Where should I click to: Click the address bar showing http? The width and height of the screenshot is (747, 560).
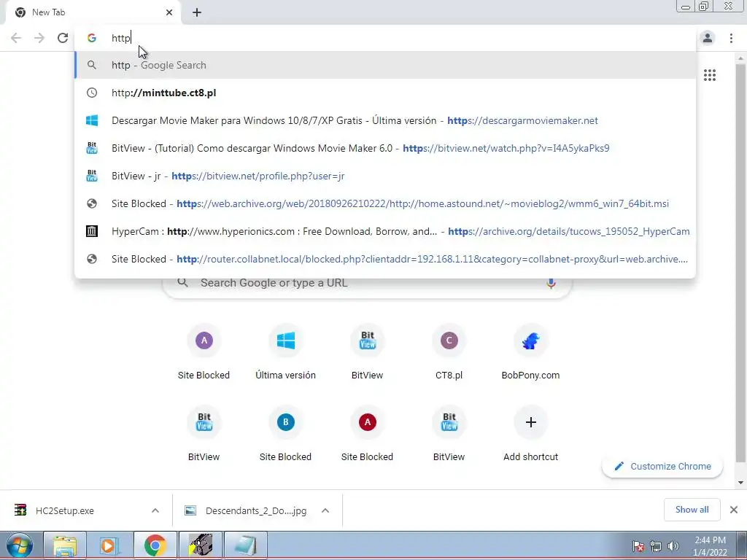click(385, 38)
